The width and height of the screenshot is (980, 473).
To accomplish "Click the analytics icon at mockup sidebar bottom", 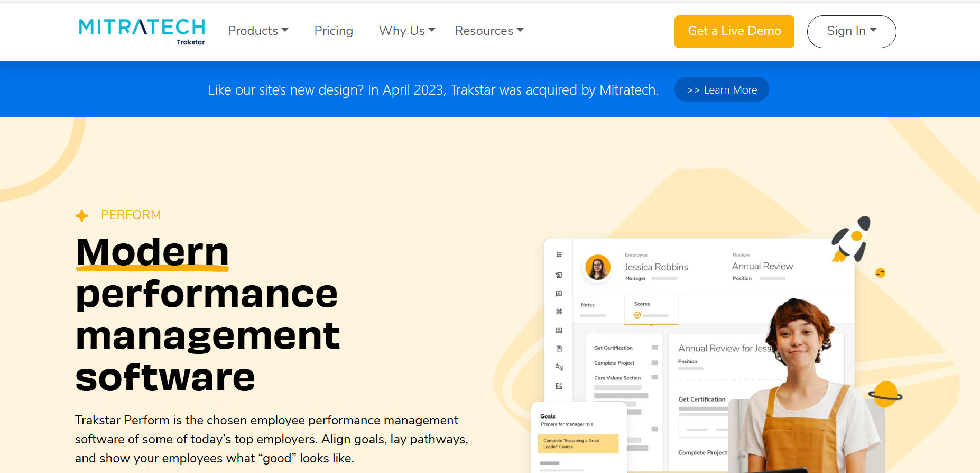I will click(559, 386).
